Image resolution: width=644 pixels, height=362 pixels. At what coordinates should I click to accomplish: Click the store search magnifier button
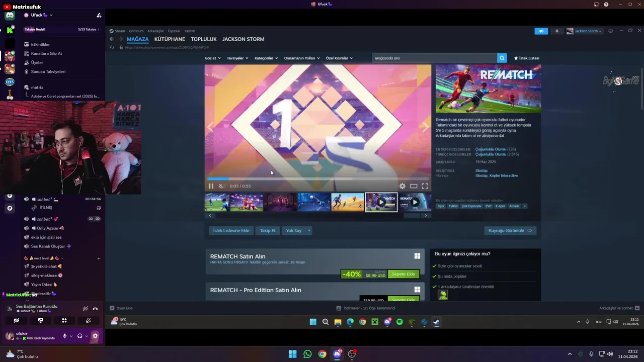coord(502,58)
